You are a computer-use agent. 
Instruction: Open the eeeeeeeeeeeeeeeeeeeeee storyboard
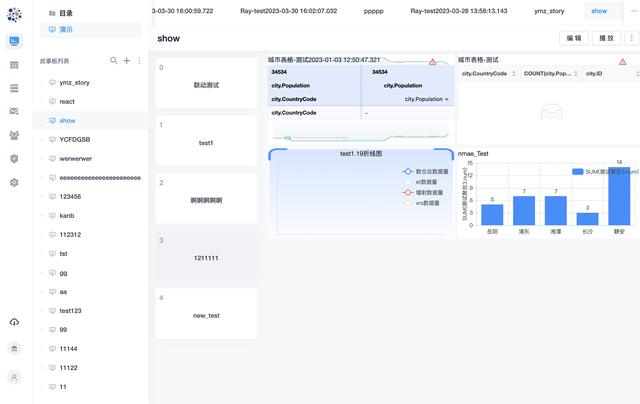point(91,178)
